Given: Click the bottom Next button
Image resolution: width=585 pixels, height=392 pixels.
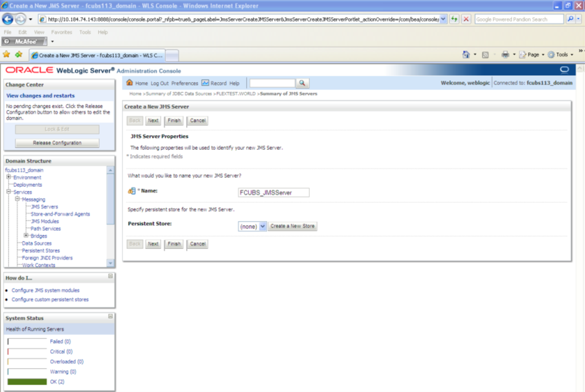Looking at the screenshot, I should [x=153, y=244].
